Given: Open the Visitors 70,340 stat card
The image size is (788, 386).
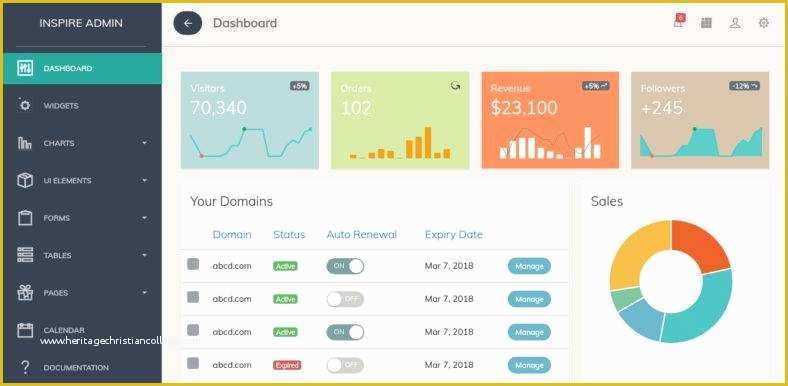Looking at the screenshot, I should 250,120.
